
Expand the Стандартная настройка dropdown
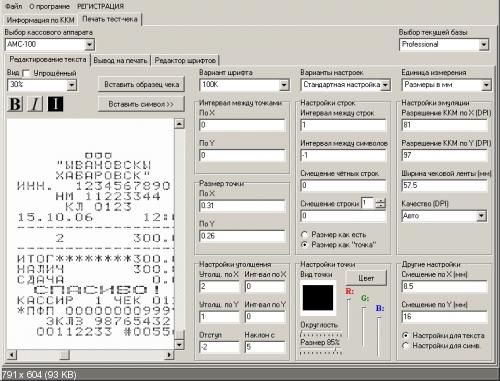pos(385,85)
